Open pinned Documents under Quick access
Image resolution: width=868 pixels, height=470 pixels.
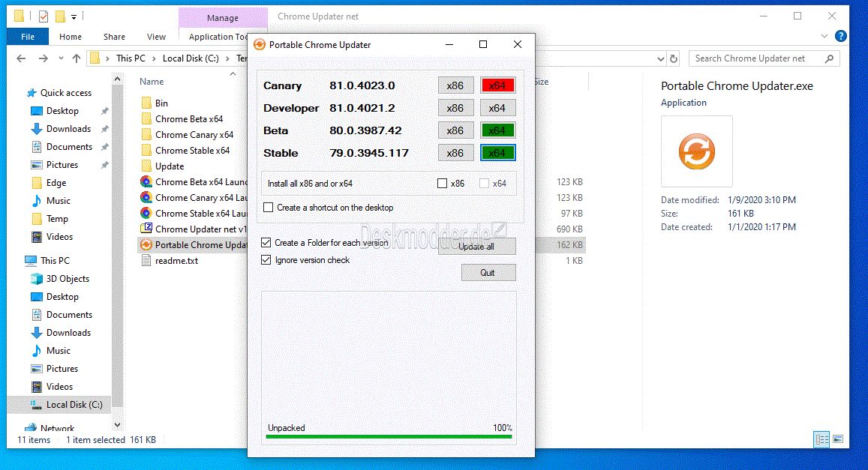(68, 146)
